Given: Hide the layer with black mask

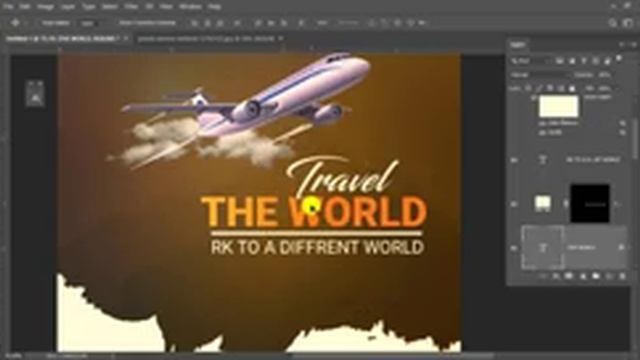Looking at the screenshot, I should 514,203.
